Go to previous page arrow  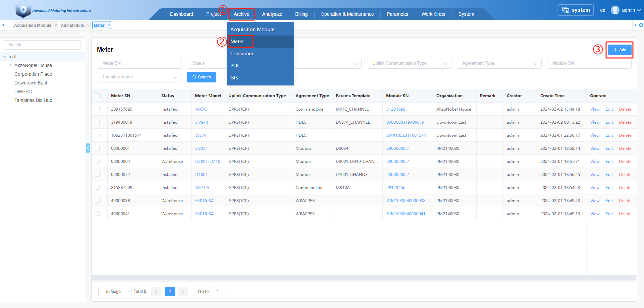coord(156,292)
